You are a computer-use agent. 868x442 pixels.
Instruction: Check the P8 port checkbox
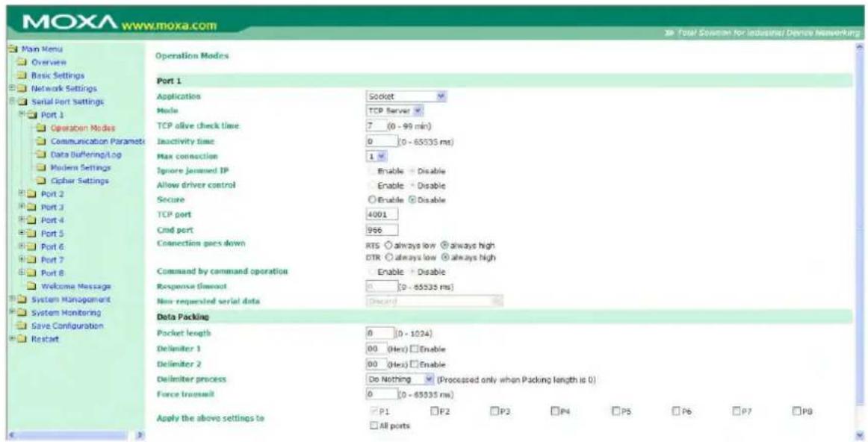pyautogui.click(x=798, y=412)
